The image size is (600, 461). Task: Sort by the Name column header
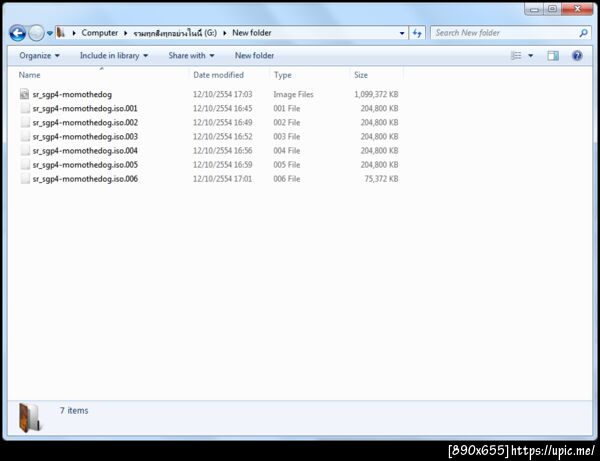coord(29,75)
